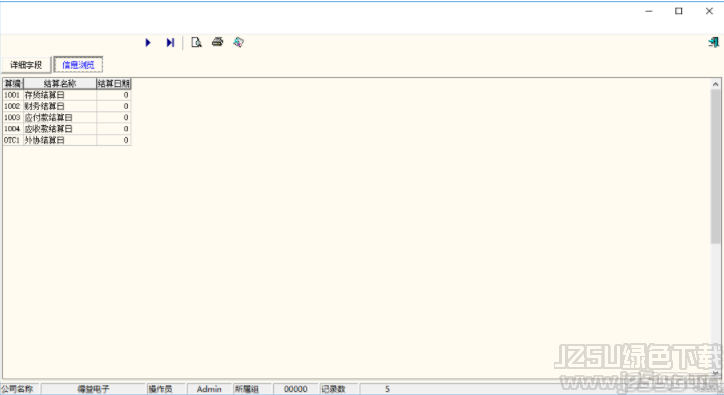Close the application window
The image size is (724, 395).
709,11
